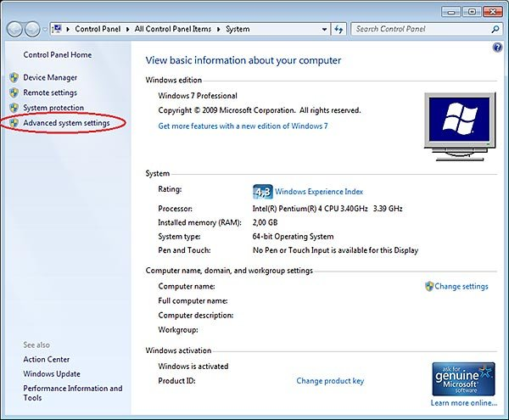The width and height of the screenshot is (509, 420).
Task: Open the address bar history dropdown
Action: pyautogui.click(x=324, y=29)
